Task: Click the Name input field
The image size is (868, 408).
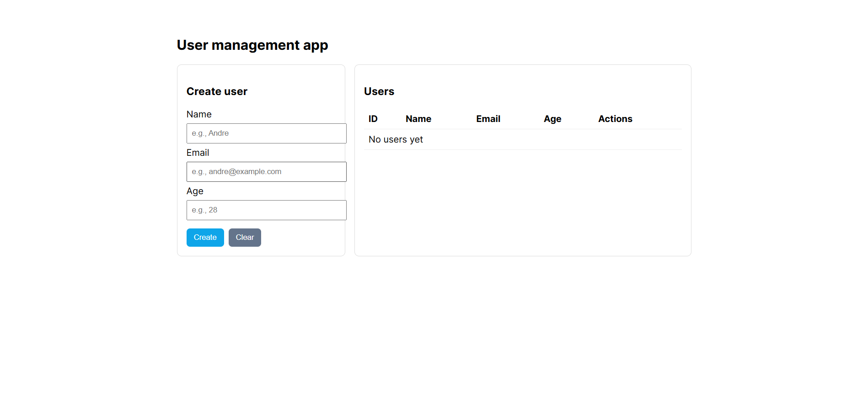Action: [x=266, y=133]
